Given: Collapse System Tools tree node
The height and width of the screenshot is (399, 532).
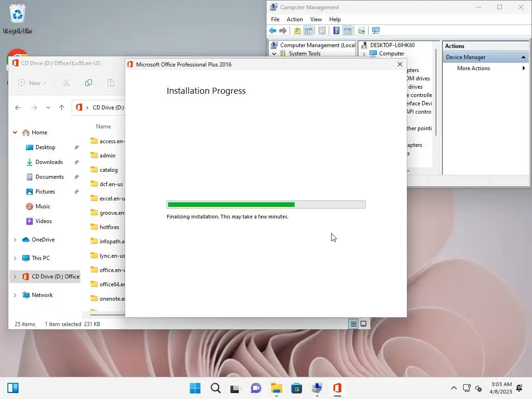Looking at the screenshot, I should click(274, 54).
